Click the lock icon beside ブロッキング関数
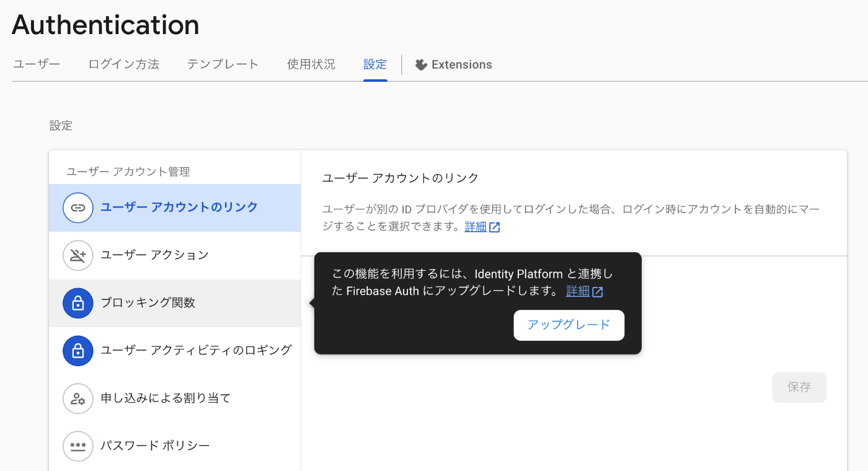The width and height of the screenshot is (868, 471). click(78, 303)
